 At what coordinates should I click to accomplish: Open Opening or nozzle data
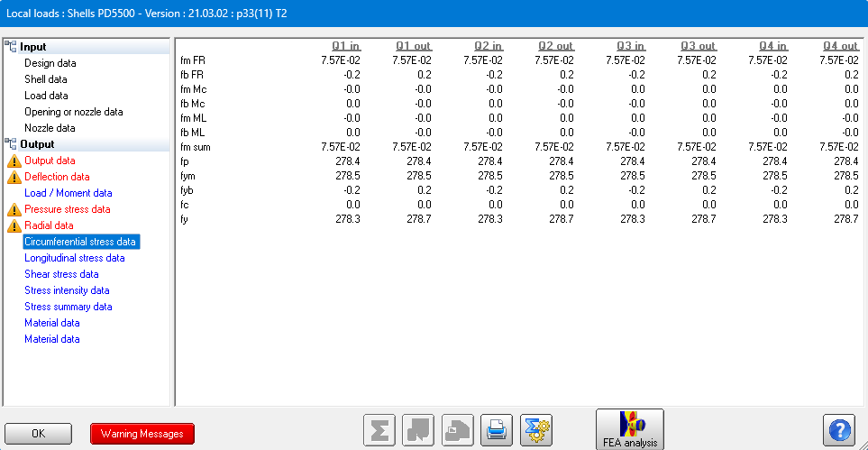point(74,112)
